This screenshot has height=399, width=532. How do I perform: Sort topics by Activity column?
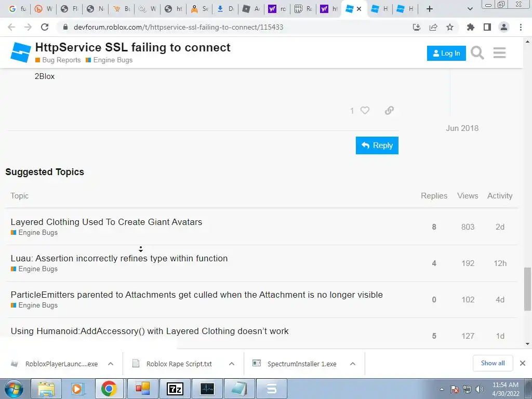pyautogui.click(x=500, y=196)
